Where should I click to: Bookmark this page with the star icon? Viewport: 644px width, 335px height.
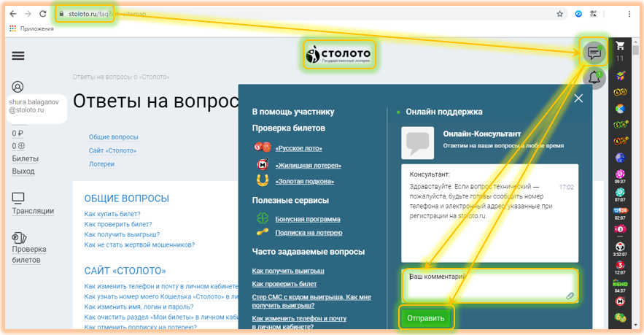tap(559, 14)
